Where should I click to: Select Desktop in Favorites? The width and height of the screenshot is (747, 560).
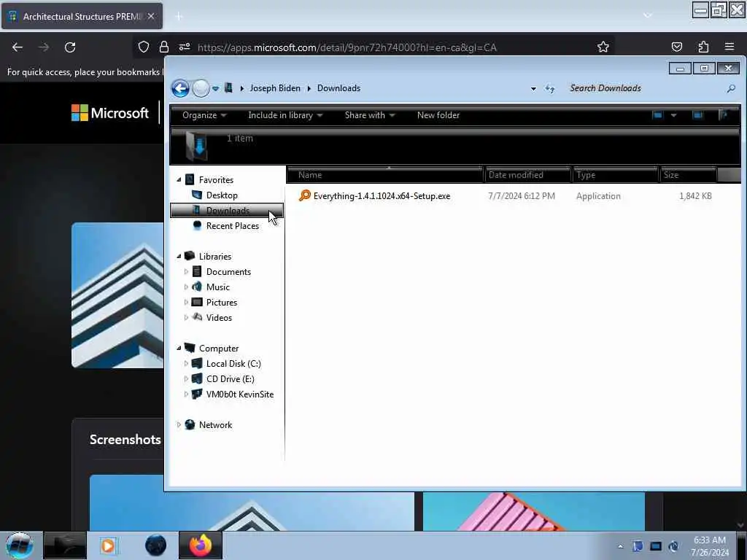pyautogui.click(x=222, y=195)
